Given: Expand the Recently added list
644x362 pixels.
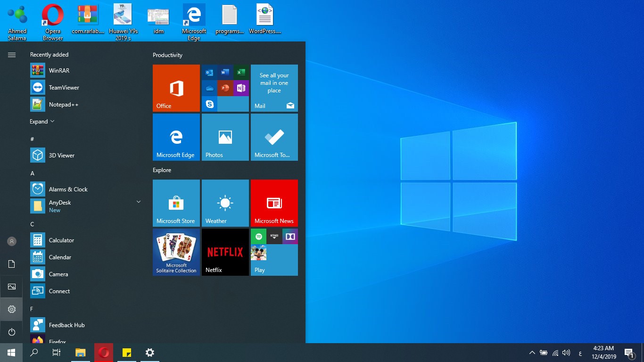Looking at the screenshot, I should tap(42, 122).
